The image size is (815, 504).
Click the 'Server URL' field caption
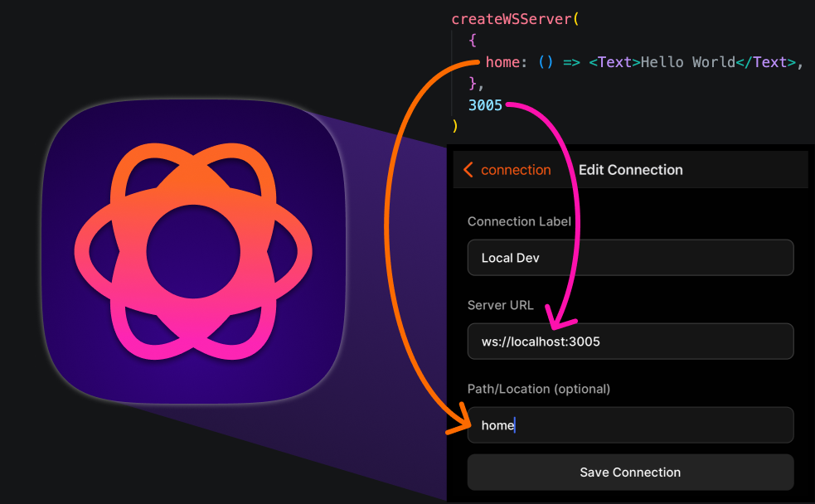(500, 305)
